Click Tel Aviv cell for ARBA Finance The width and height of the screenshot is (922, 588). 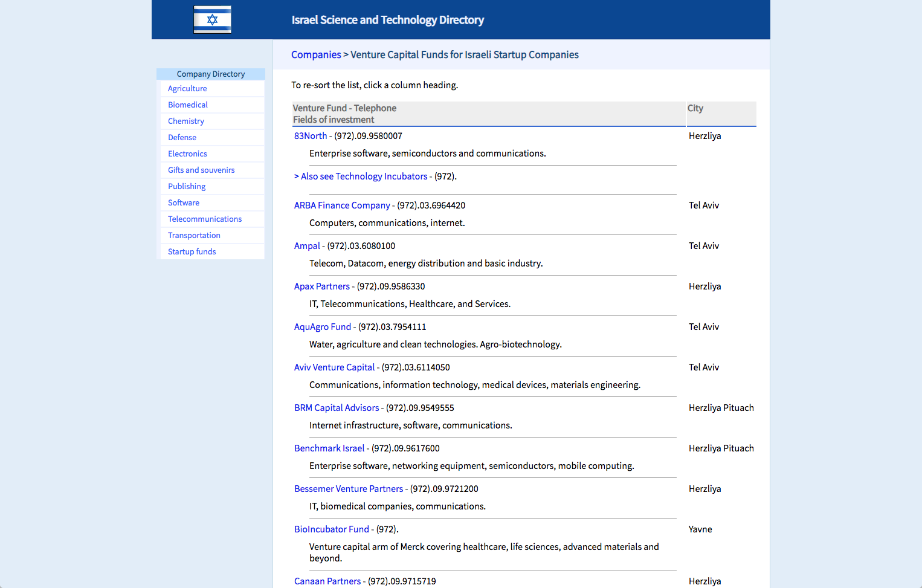coord(704,205)
